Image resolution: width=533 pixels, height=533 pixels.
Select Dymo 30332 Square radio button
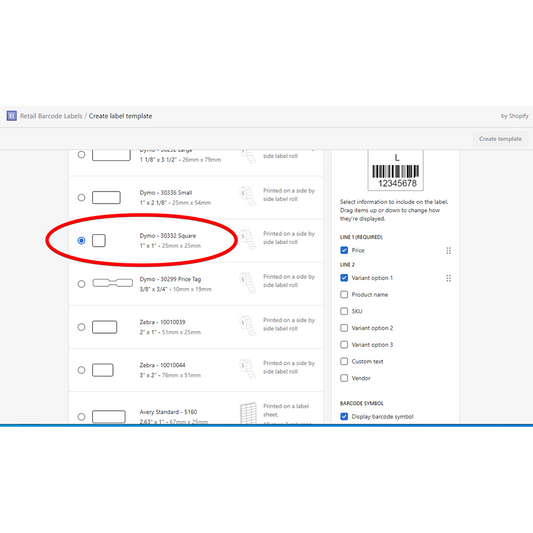point(81,241)
